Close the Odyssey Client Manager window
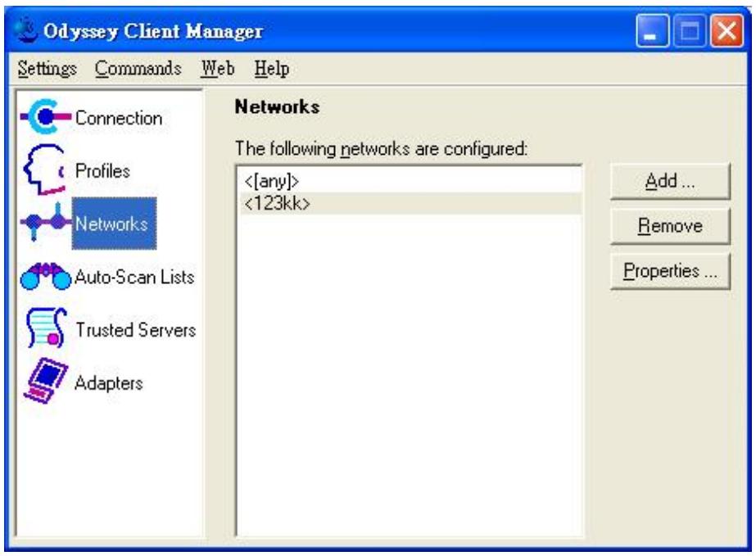 (x=727, y=30)
